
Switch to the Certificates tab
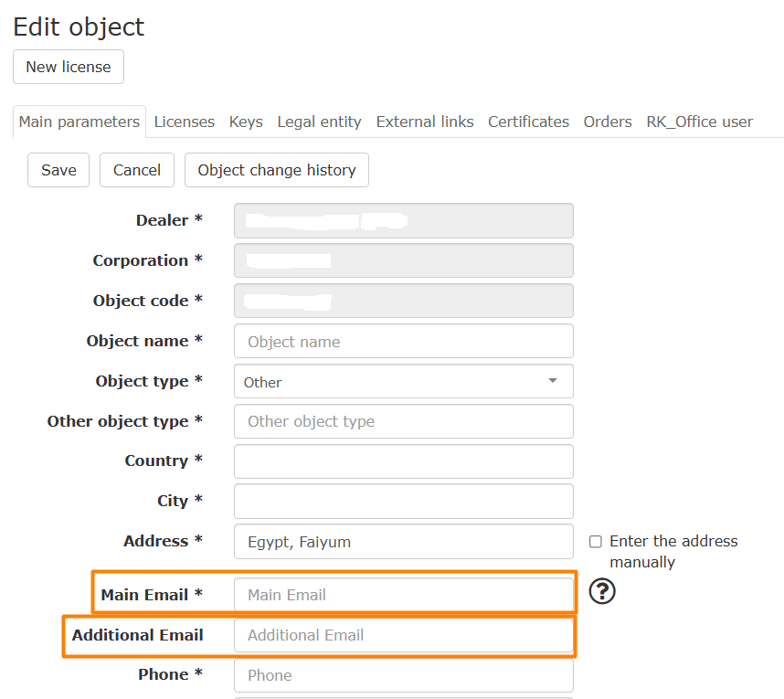[528, 122]
